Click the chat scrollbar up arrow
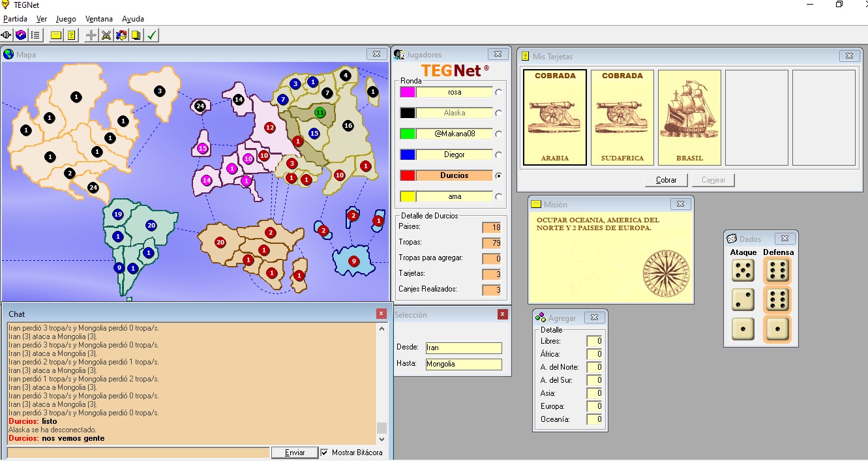 coord(382,328)
